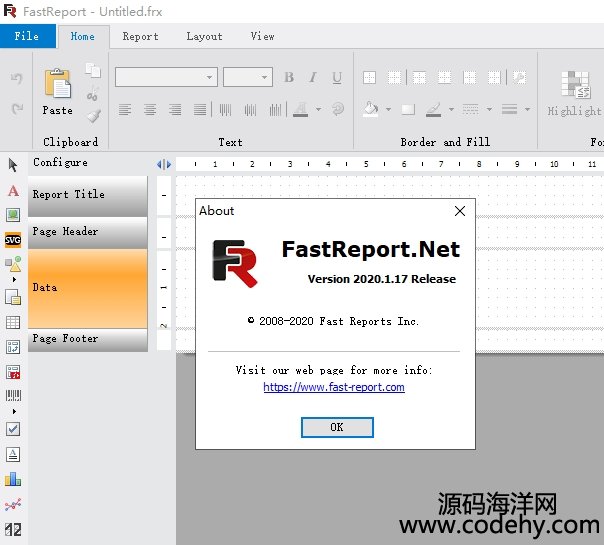Select the Table object tool
The height and width of the screenshot is (545, 604).
(13, 322)
